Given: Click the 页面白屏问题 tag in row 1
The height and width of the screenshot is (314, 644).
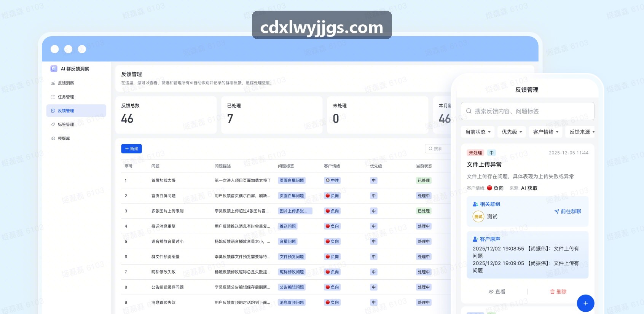Looking at the screenshot, I should (x=292, y=181).
